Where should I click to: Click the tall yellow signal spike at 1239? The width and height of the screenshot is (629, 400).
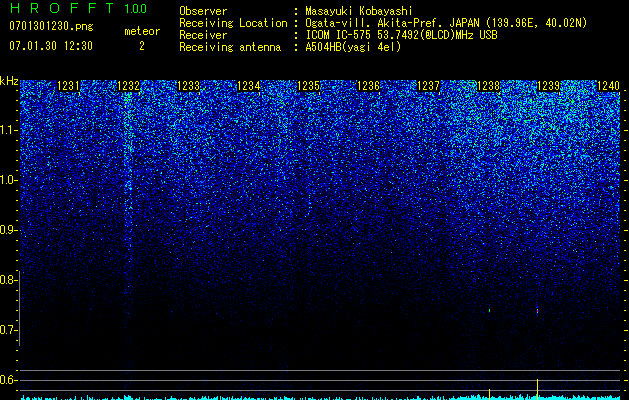[x=537, y=388]
